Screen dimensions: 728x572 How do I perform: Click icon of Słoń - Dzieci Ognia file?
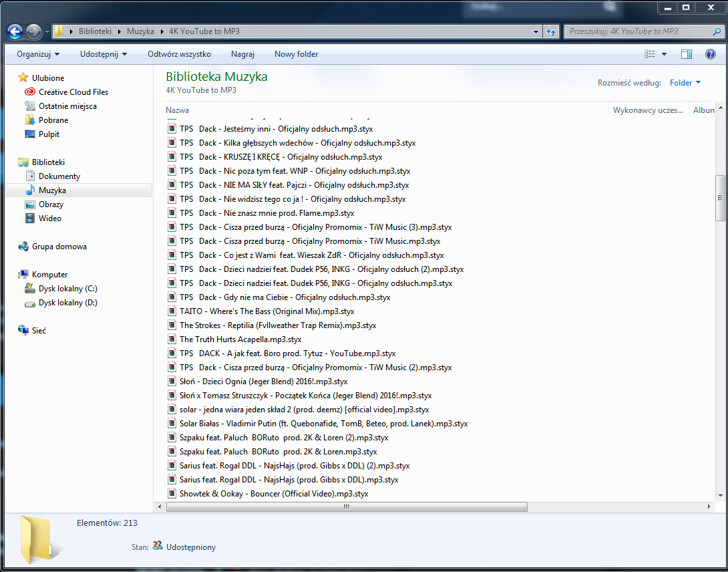[x=172, y=382]
